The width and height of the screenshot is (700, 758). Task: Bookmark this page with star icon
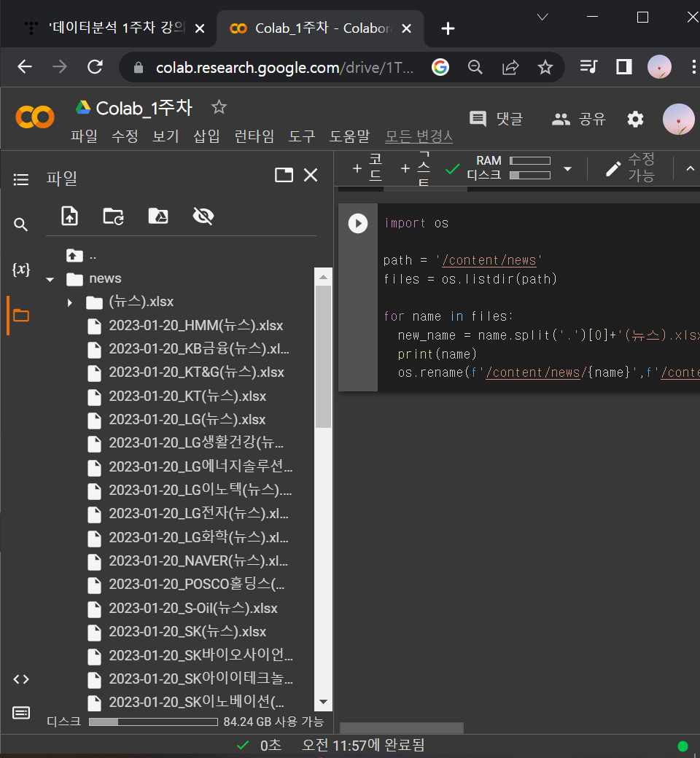pyautogui.click(x=545, y=67)
